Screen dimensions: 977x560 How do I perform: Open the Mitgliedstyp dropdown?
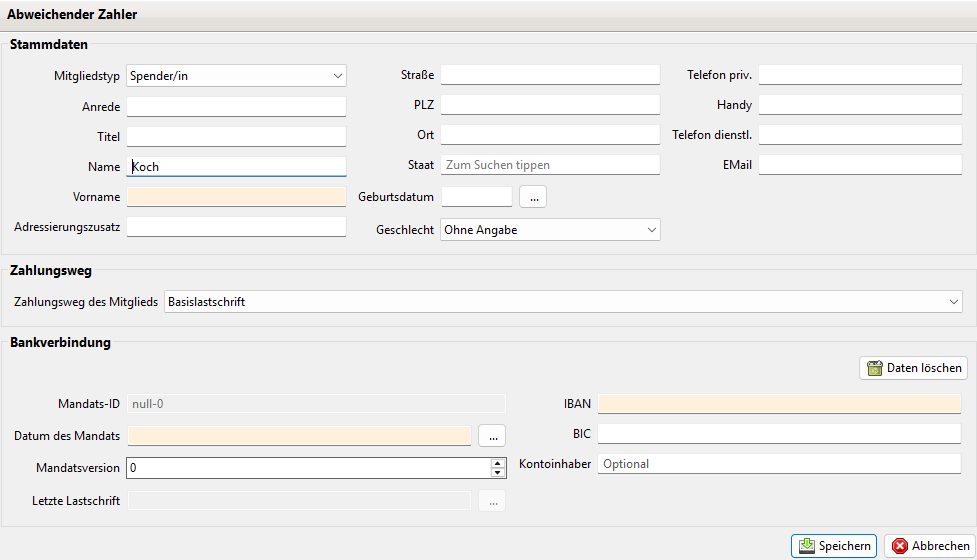click(x=236, y=75)
